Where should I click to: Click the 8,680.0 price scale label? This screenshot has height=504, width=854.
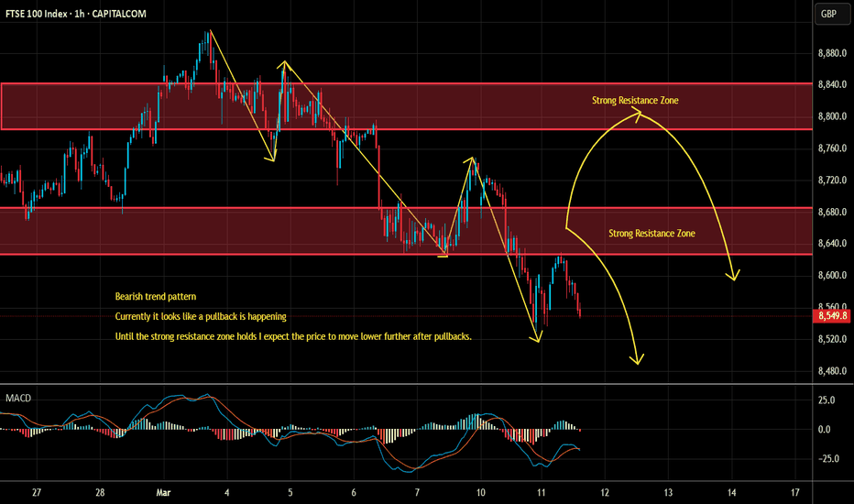(832, 212)
